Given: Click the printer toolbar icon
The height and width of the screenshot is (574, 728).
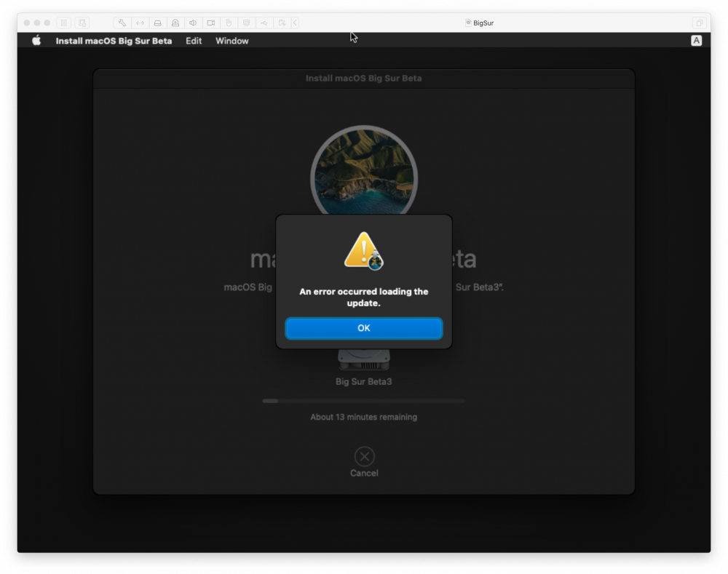Looking at the screenshot, I should click(x=246, y=23).
